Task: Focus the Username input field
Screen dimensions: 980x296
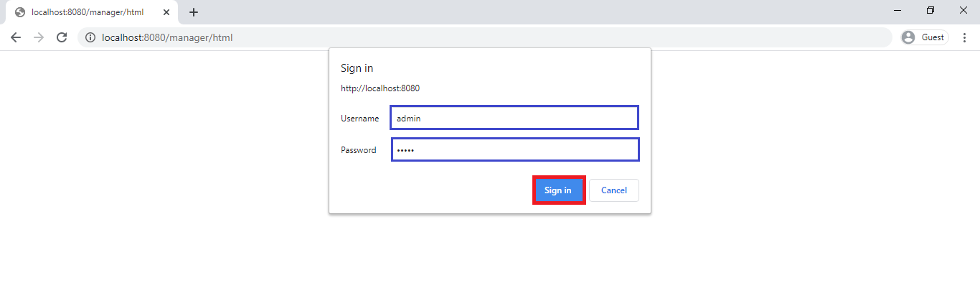Action: 514,118
